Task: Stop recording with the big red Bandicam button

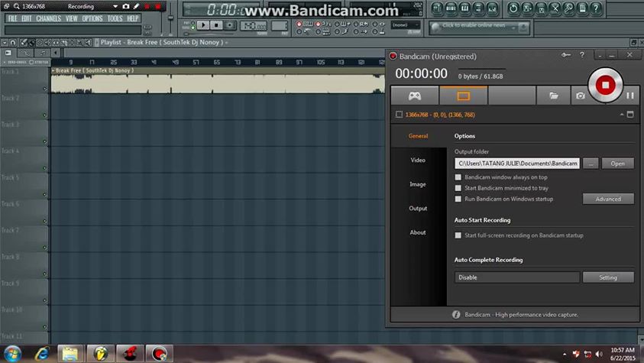Action: click(x=605, y=85)
